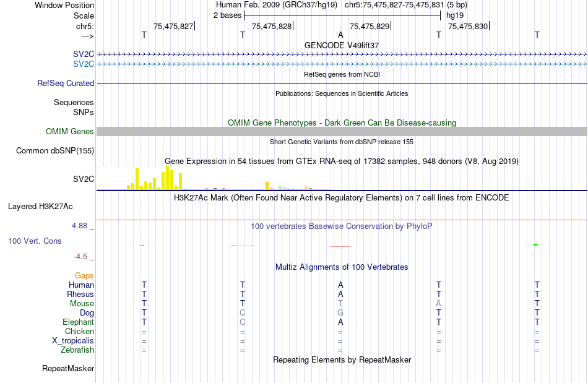Click the 75,475,827 position label
Image resolution: width=588 pixels, height=383 pixels.
pos(173,26)
